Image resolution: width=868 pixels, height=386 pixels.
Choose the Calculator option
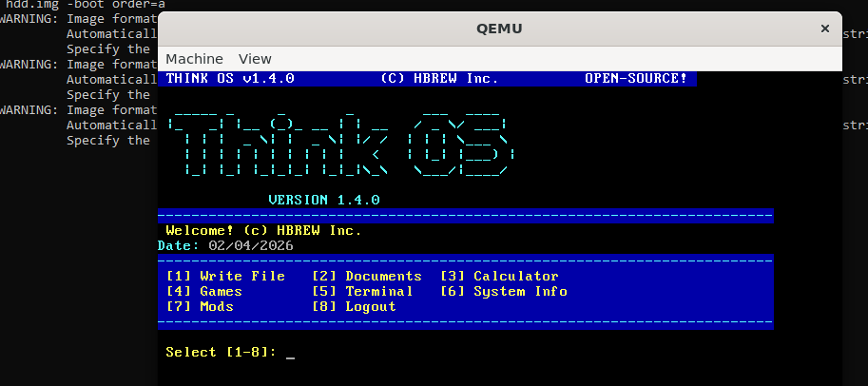pos(499,277)
